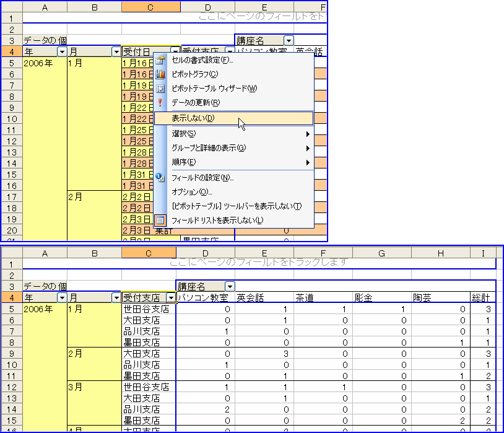Click the フィールドの設定 info icon

pyautogui.click(x=160, y=178)
